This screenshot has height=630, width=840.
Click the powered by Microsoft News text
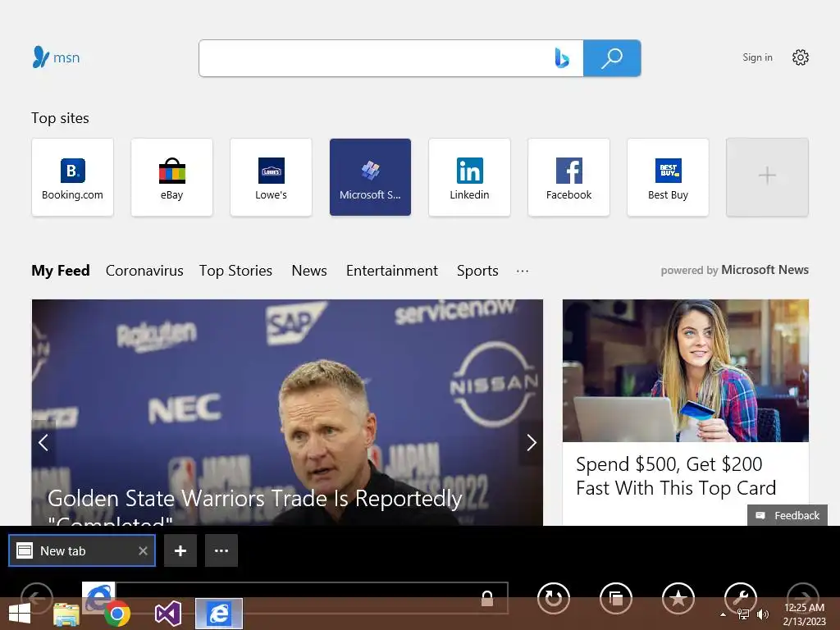(x=734, y=270)
